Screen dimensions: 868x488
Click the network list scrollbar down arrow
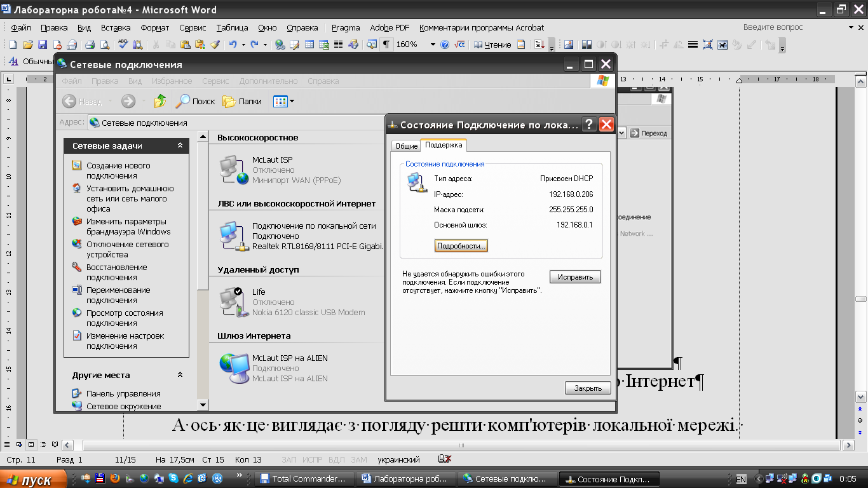click(203, 404)
